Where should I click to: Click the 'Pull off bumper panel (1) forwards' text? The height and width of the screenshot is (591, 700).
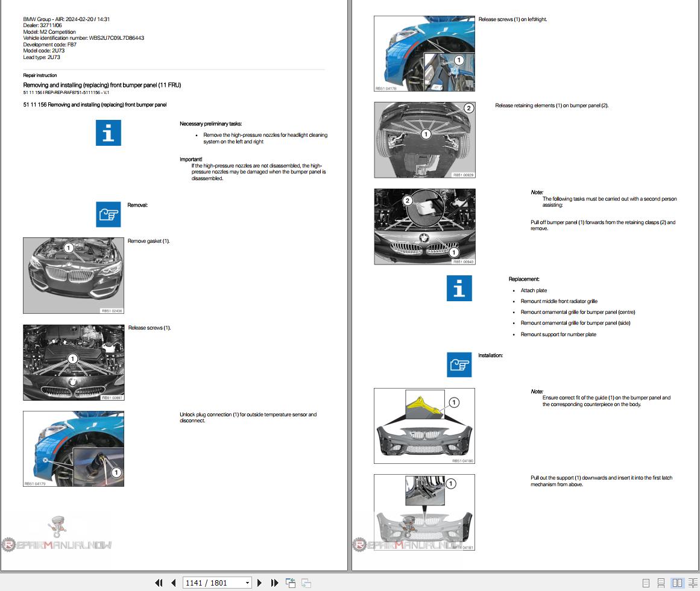coord(603,225)
